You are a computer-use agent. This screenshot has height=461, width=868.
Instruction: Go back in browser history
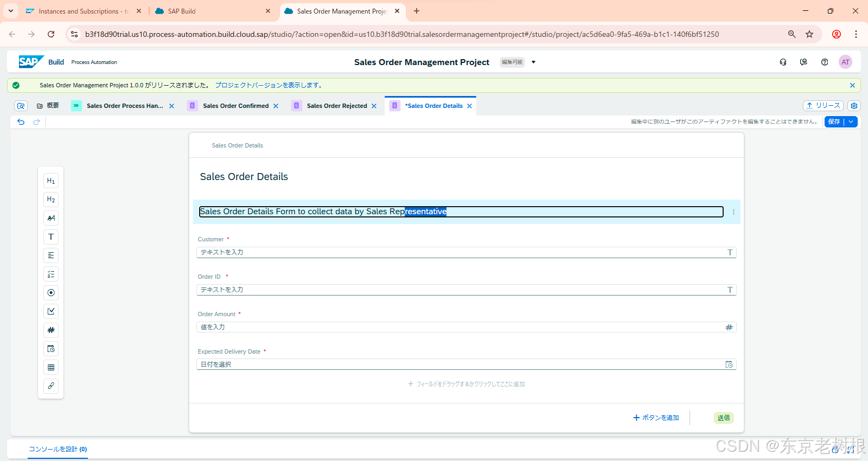(12, 34)
